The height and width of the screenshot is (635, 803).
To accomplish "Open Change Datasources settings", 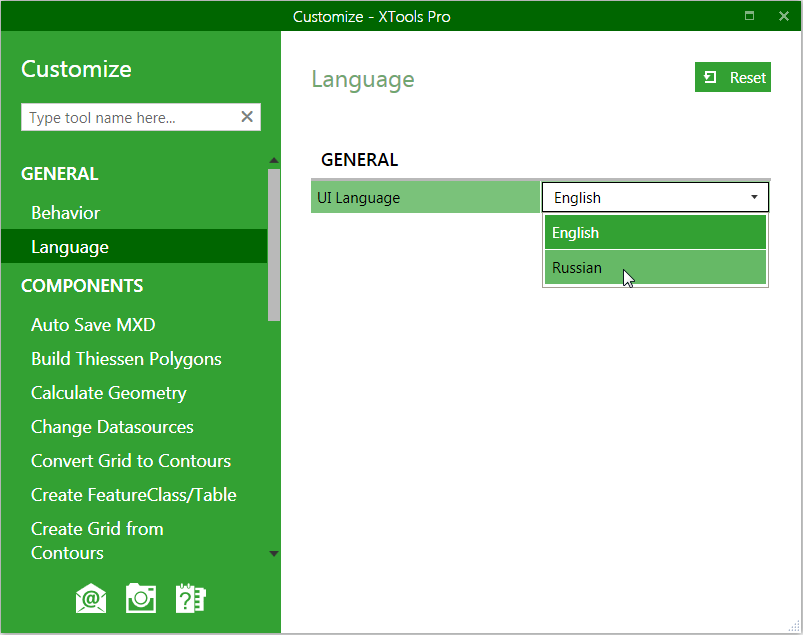I will [112, 427].
